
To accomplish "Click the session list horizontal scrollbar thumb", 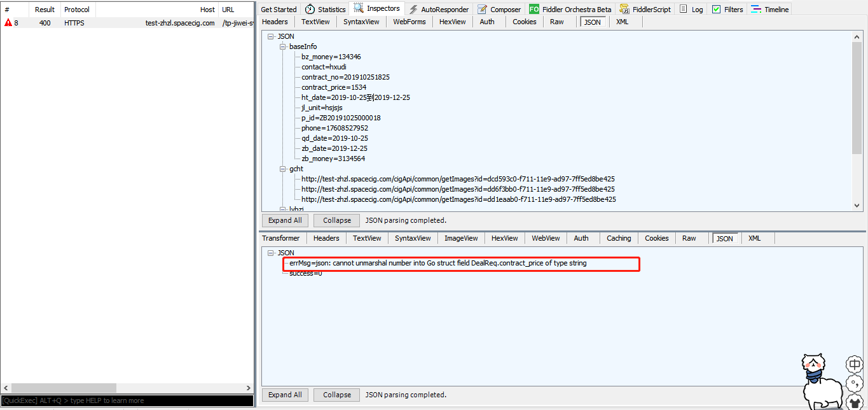I will tap(64, 388).
